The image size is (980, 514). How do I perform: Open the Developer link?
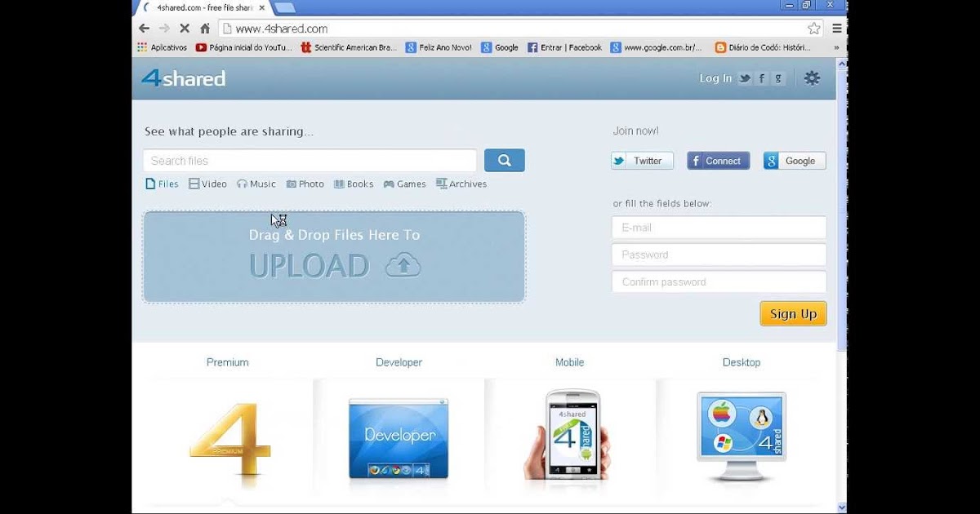coord(399,362)
